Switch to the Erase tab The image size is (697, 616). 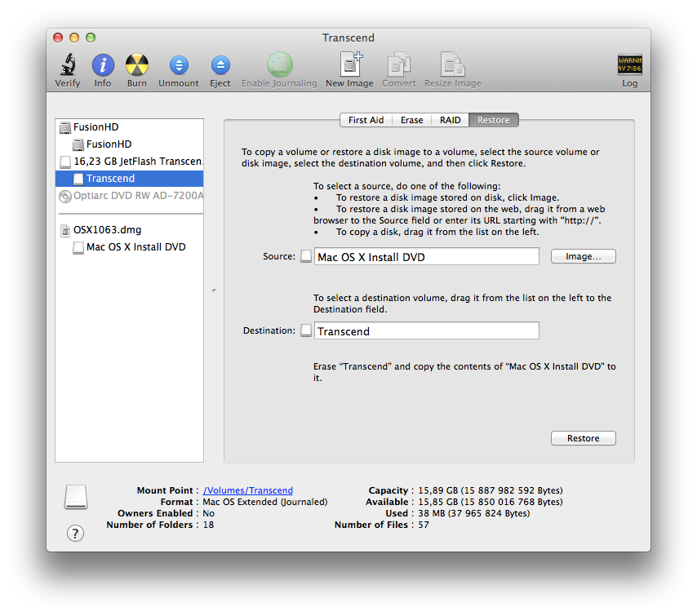(411, 120)
